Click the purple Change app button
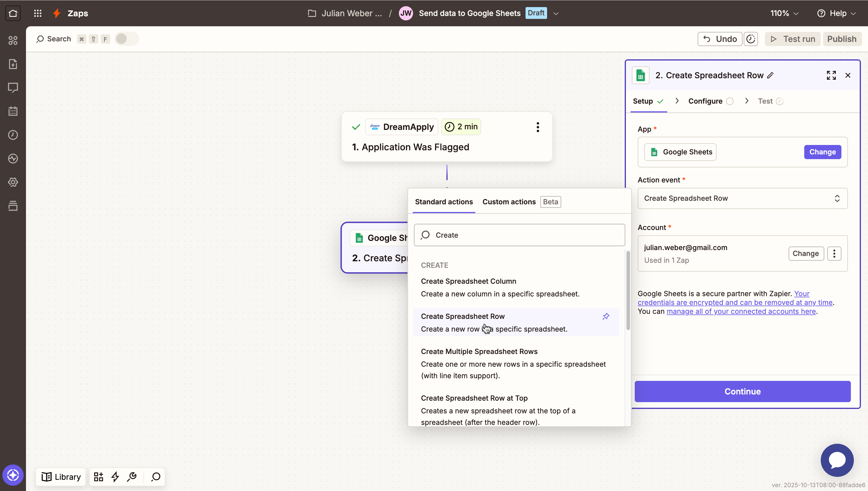This screenshot has width=868, height=491. [x=823, y=152]
